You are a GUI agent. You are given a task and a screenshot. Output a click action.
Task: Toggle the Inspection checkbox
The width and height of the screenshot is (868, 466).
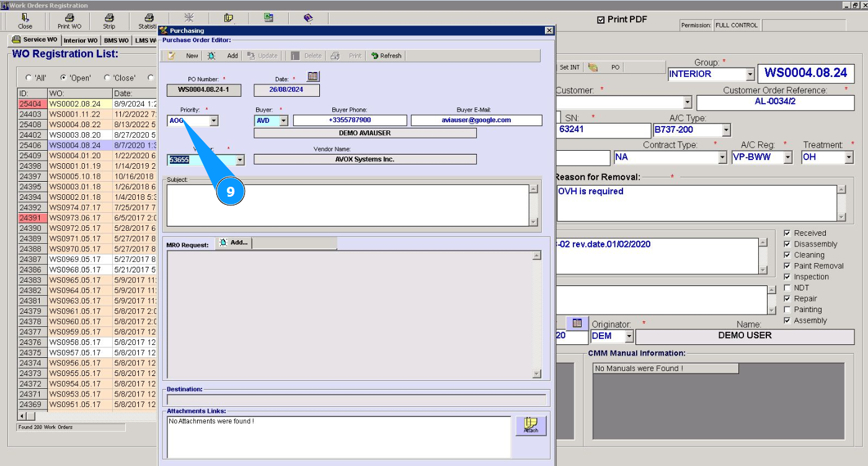[787, 277]
